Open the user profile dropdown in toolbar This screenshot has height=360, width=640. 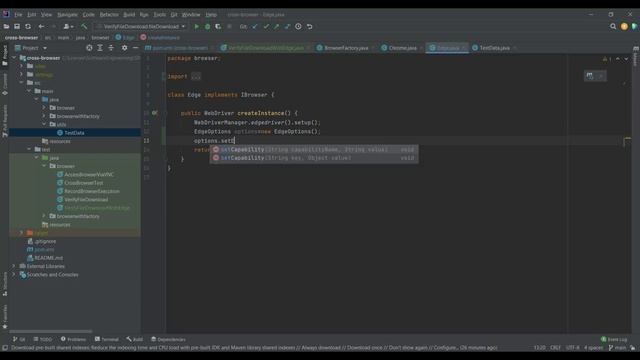click(68, 27)
